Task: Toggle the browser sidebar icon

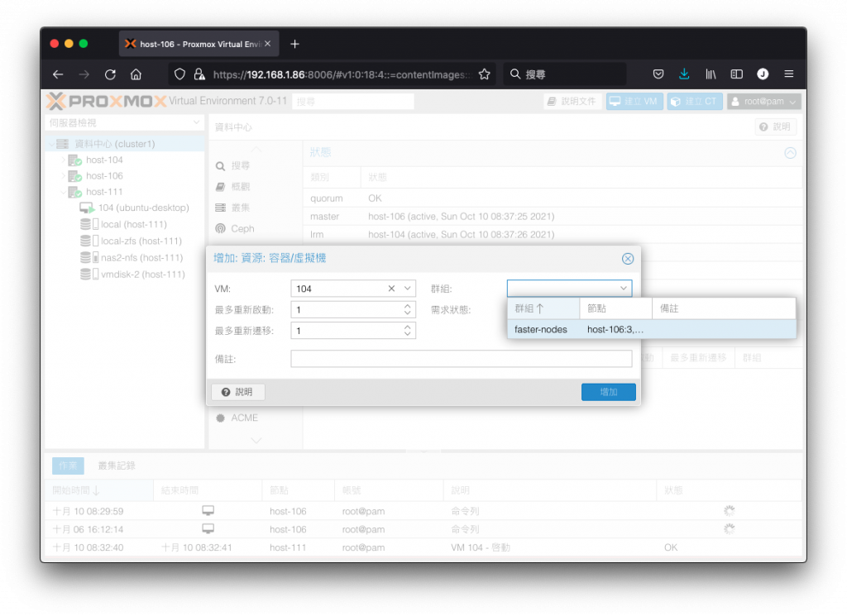Action: click(x=736, y=74)
